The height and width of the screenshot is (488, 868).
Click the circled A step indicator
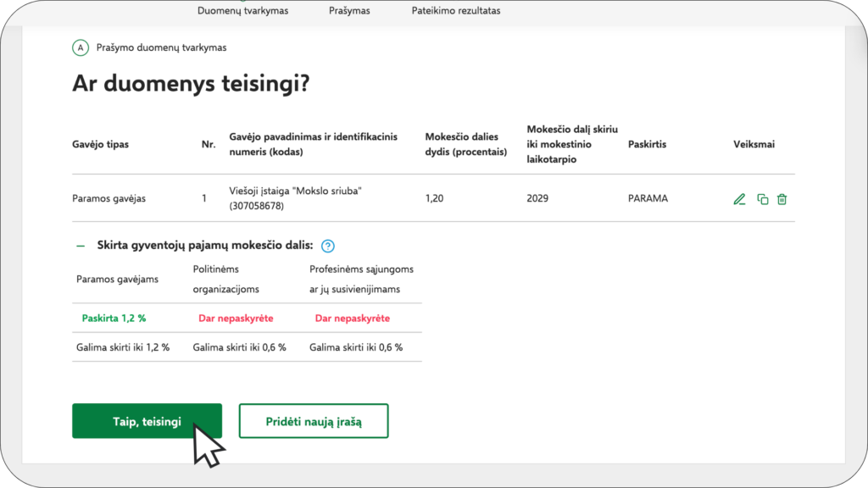coord(81,48)
